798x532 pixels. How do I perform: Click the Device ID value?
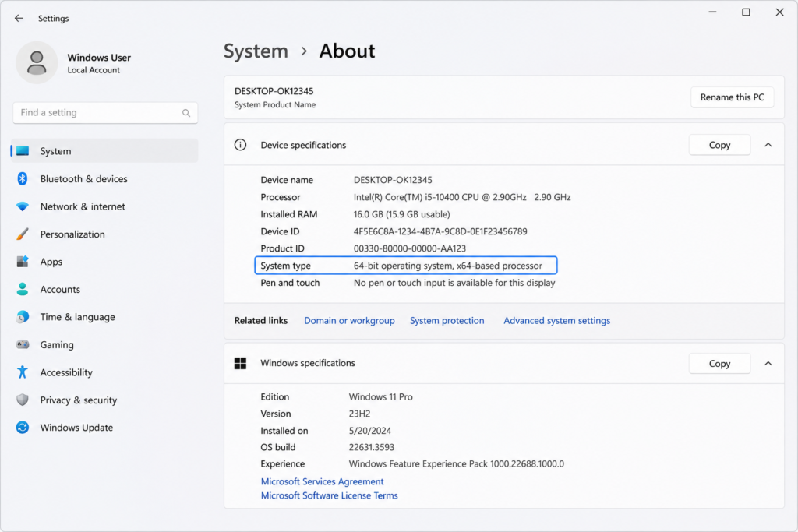coord(440,231)
